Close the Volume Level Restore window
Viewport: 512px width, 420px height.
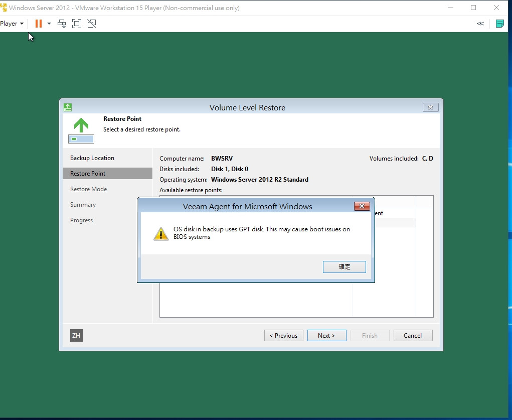coord(430,107)
